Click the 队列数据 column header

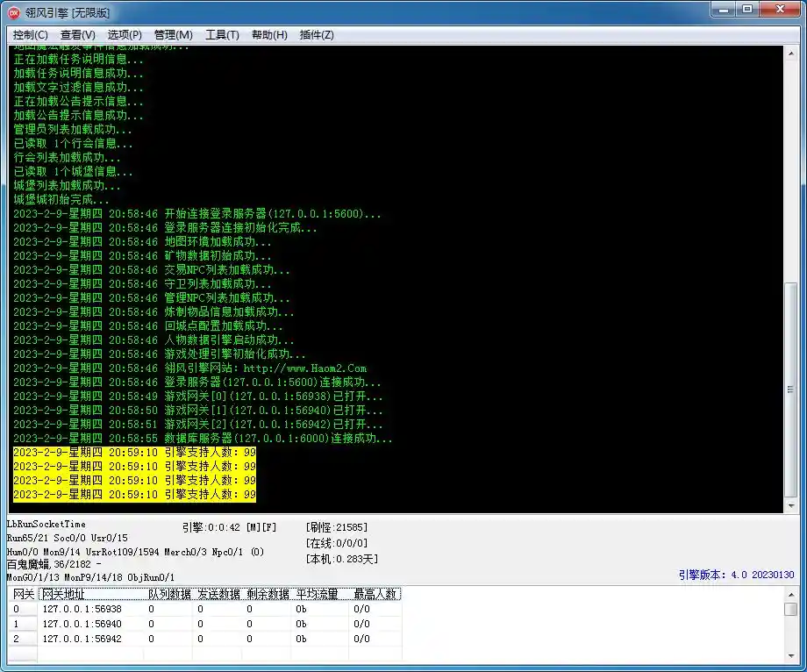168,594
